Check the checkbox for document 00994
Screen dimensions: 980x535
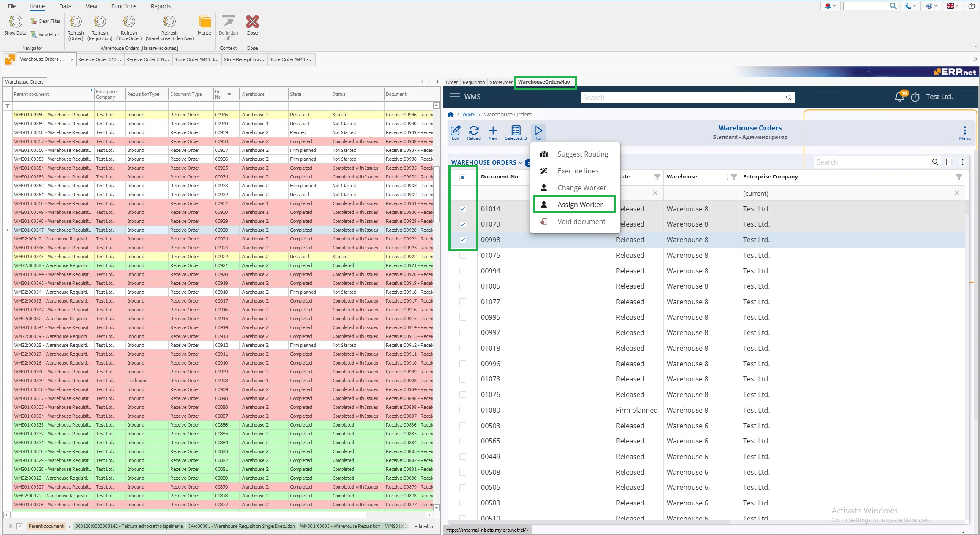pyautogui.click(x=463, y=271)
